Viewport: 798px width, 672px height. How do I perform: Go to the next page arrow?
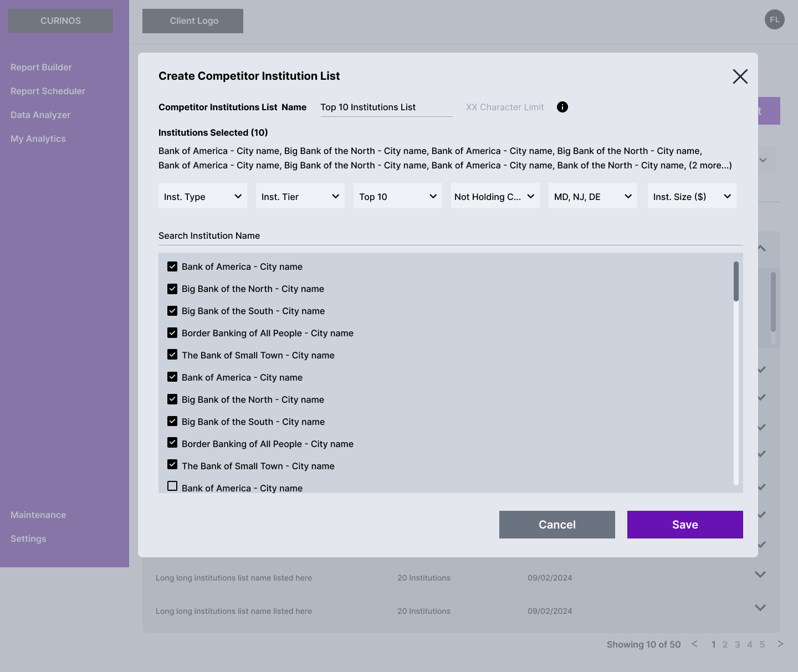click(x=780, y=644)
